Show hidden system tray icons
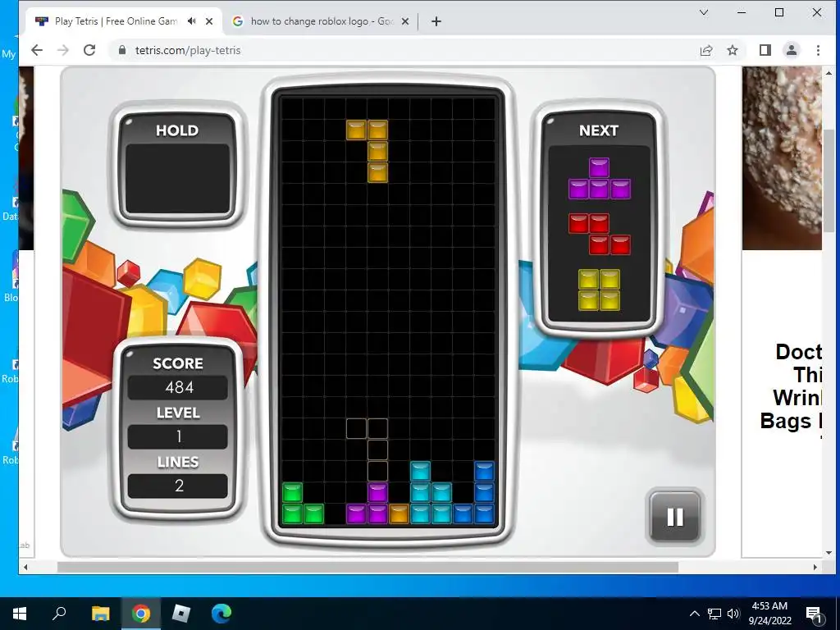The width and height of the screenshot is (840, 630). click(694, 614)
